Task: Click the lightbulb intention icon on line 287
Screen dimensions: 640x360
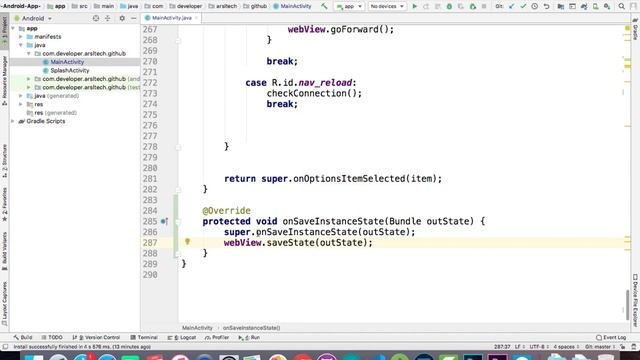Action: 187,242
